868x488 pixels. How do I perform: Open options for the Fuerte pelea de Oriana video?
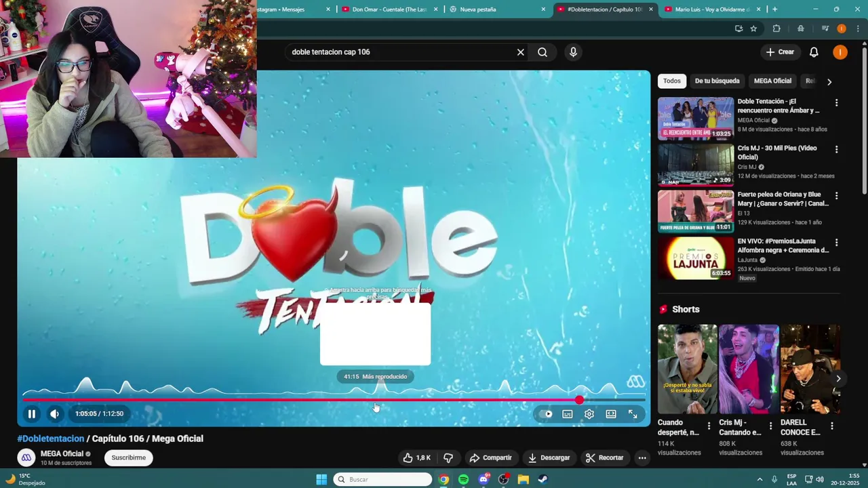836,196
